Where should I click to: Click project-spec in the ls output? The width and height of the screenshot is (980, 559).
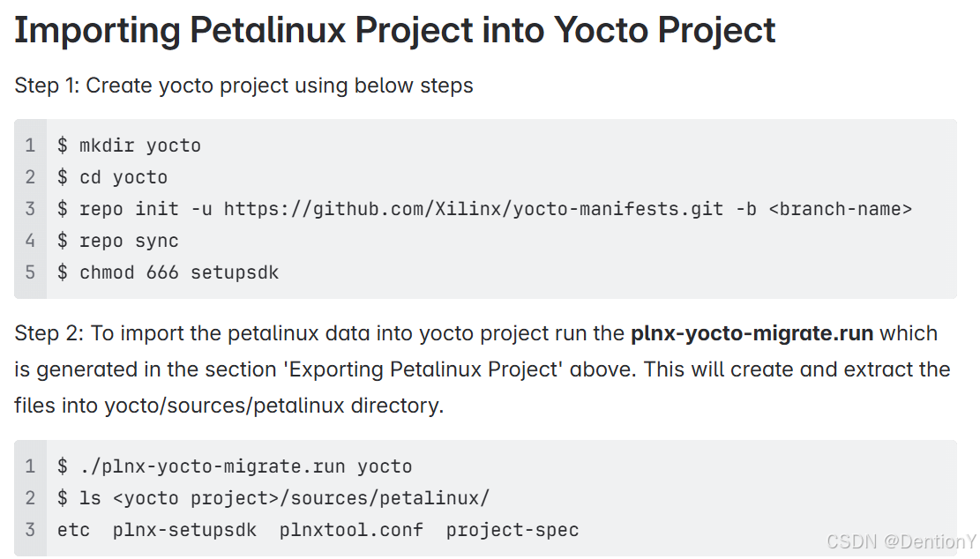(512, 530)
